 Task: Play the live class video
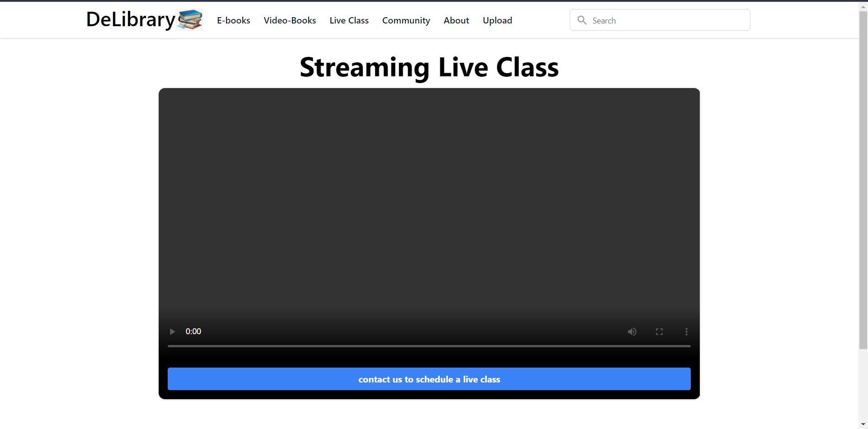[172, 331]
